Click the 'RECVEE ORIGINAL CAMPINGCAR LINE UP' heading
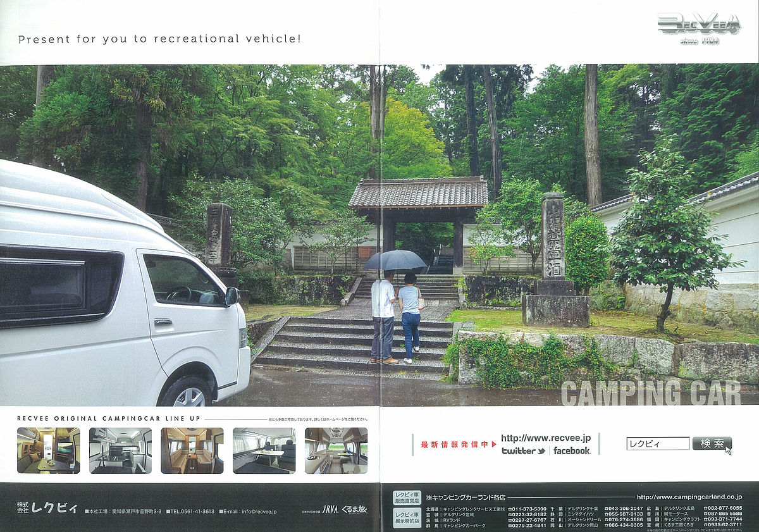759x532 pixels. (108, 419)
